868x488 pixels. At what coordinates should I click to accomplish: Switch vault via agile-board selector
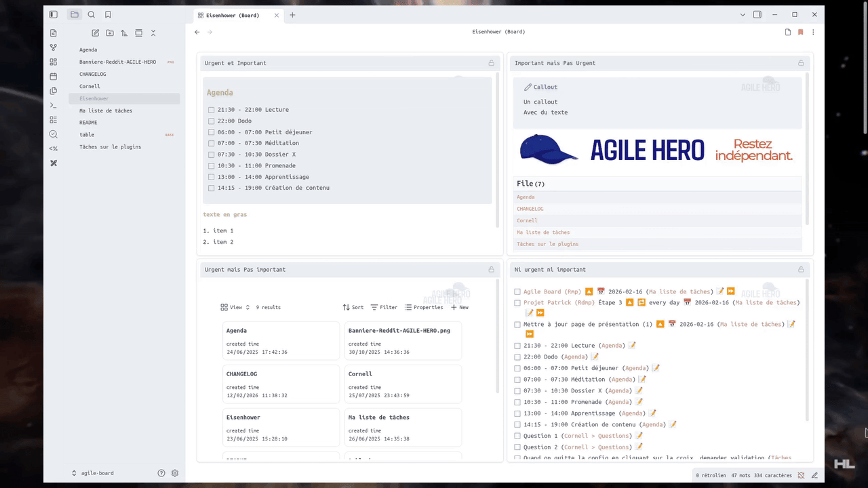(93, 473)
